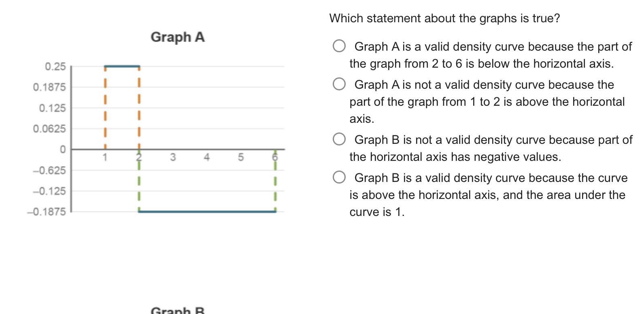The height and width of the screenshot is (314, 644).
Task: Click the blue segment at height 0.25 in Graph A
Action: pos(122,66)
